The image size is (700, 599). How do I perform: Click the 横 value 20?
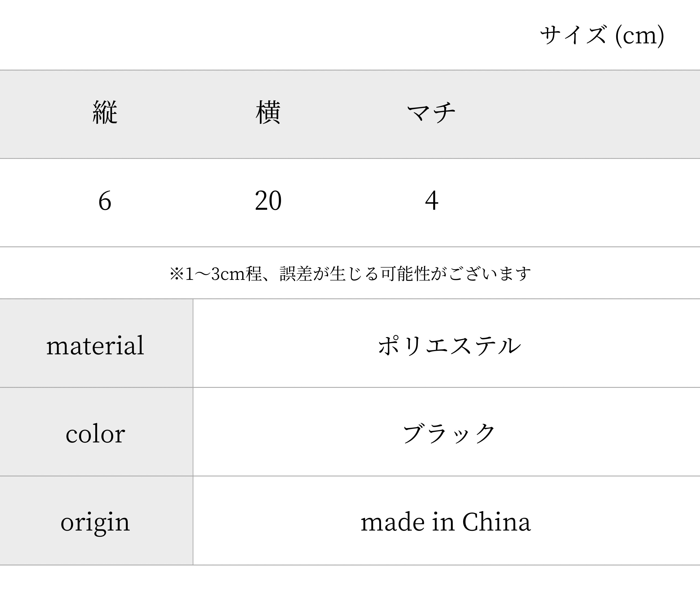click(x=268, y=201)
